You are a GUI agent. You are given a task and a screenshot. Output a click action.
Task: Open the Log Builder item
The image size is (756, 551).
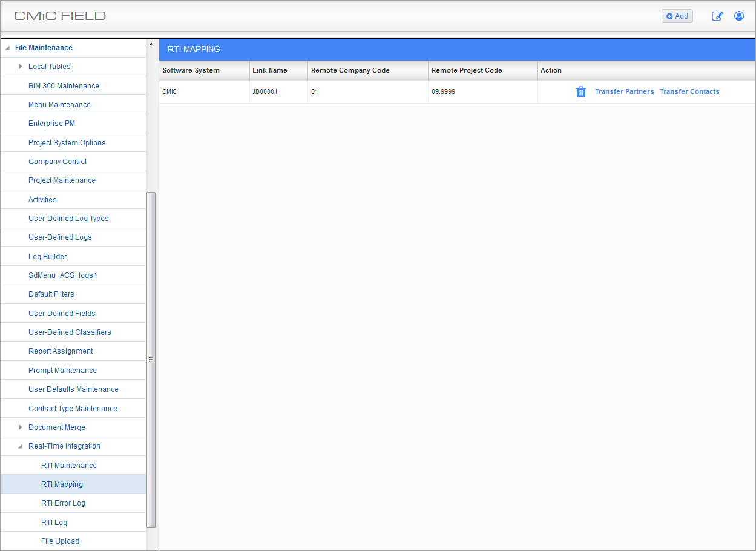[47, 257]
